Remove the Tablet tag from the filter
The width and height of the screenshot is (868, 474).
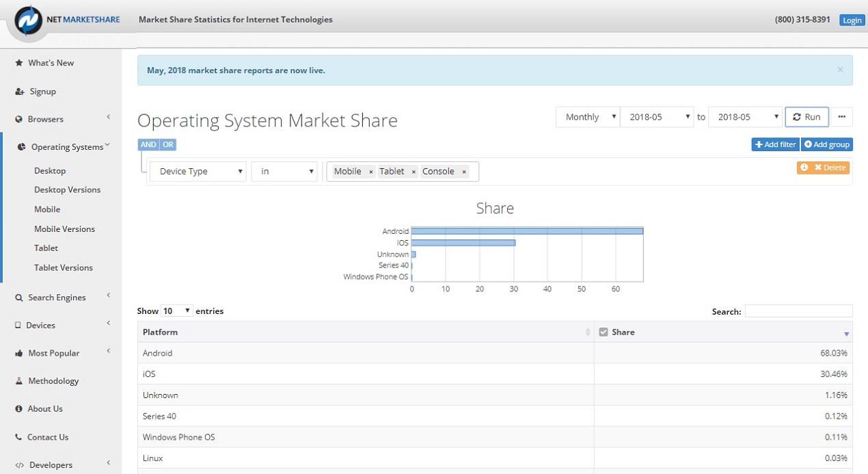click(413, 172)
